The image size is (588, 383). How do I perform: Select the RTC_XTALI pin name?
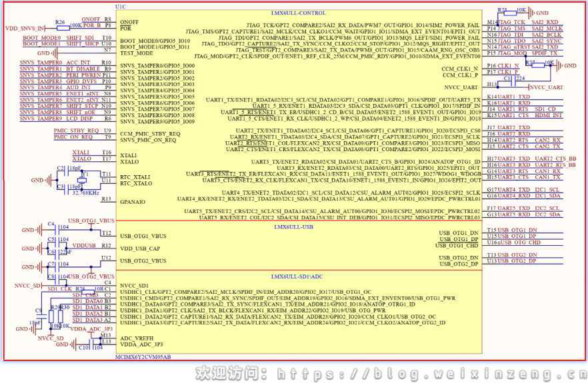[x=135, y=177]
